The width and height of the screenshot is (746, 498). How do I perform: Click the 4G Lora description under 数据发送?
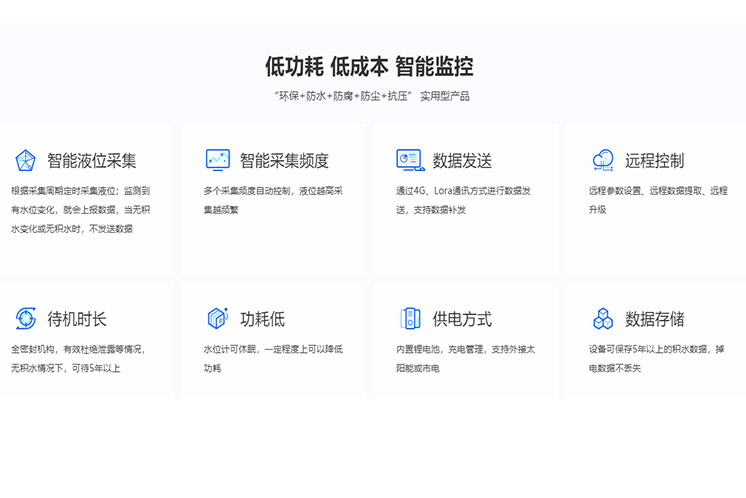463,199
